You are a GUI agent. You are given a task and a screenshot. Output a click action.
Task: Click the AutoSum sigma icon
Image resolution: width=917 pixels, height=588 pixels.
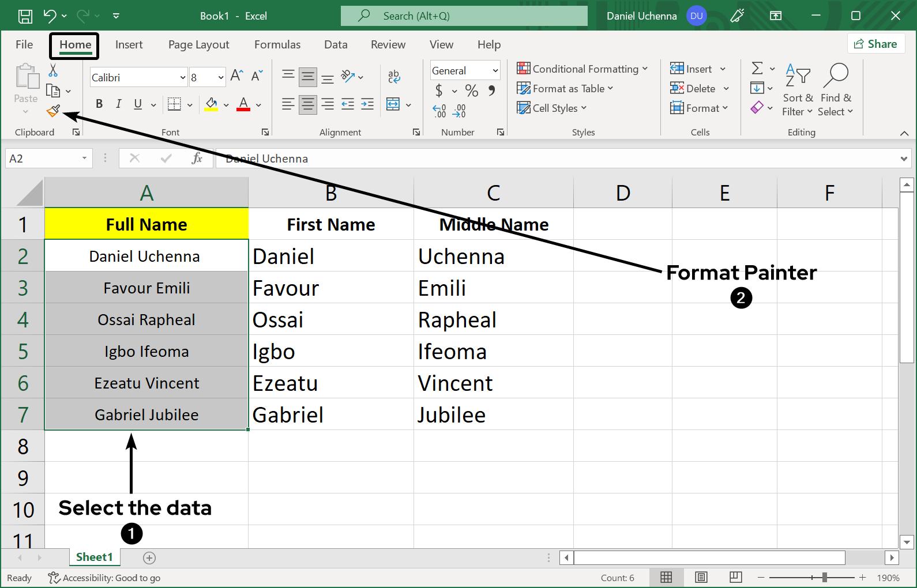(x=757, y=69)
